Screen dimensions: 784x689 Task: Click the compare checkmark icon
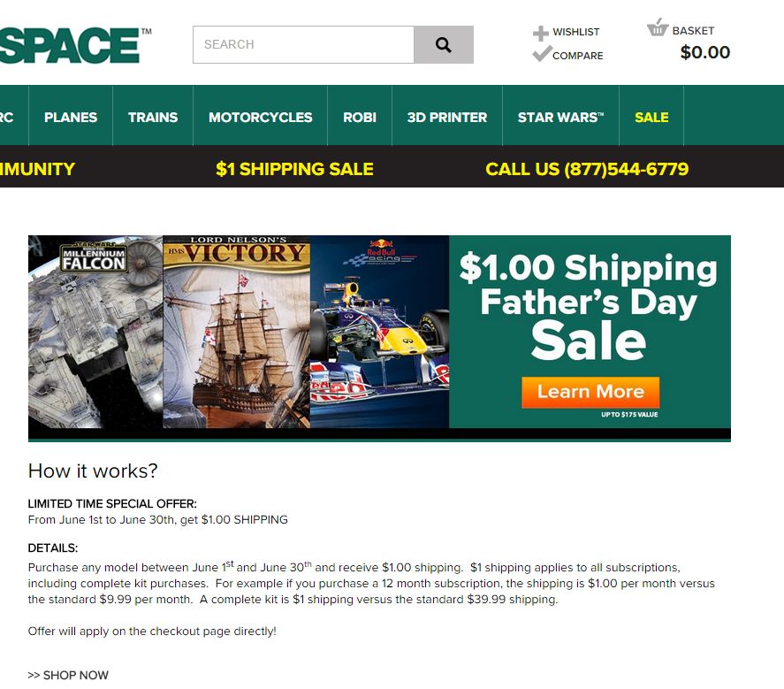pos(542,54)
